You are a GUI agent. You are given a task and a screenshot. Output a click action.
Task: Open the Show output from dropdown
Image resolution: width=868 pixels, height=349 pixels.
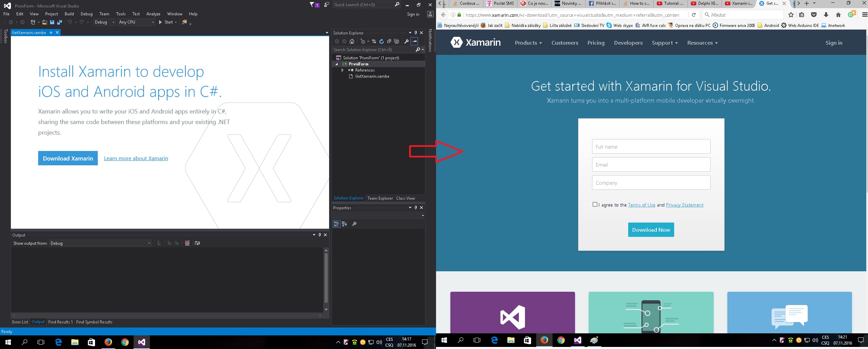(100, 243)
